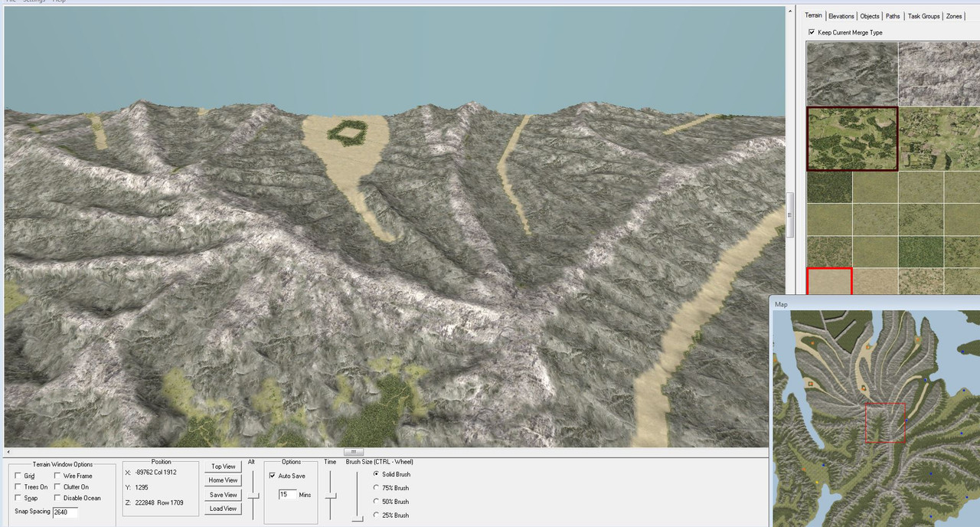Viewport: 980px width, 527px height.
Task: Click the Map panel title bar
Action: point(875,304)
